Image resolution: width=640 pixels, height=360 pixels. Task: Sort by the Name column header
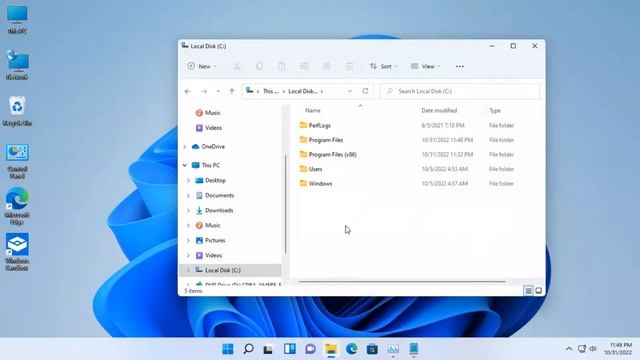pyautogui.click(x=313, y=111)
